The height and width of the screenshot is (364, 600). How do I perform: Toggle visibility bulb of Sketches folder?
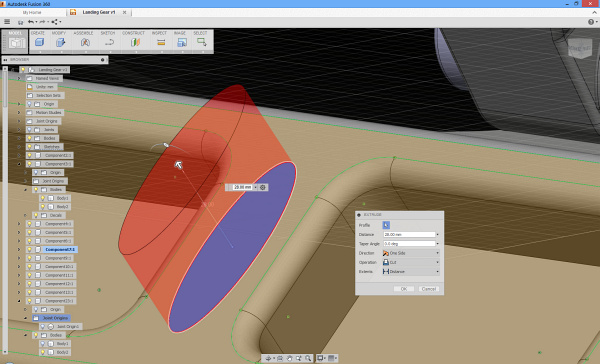[29, 147]
